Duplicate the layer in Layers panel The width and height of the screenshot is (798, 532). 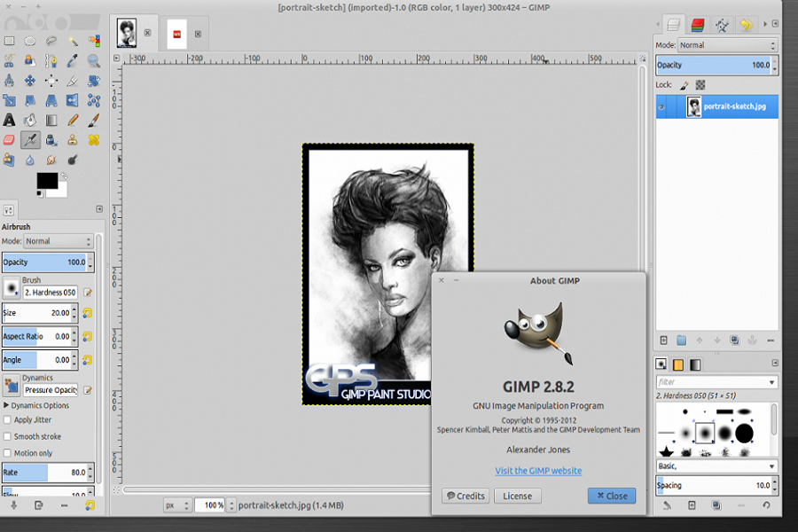click(734, 340)
